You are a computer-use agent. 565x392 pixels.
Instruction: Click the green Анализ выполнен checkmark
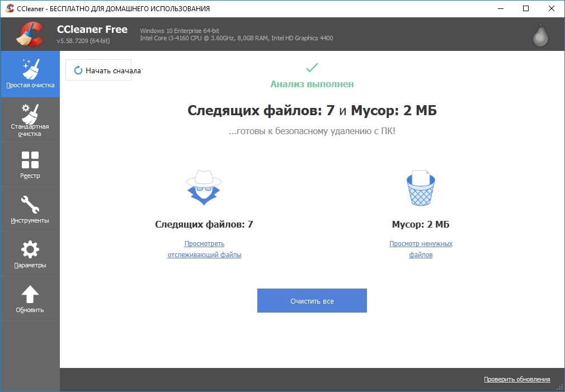pyautogui.click(x=312, y=68)
